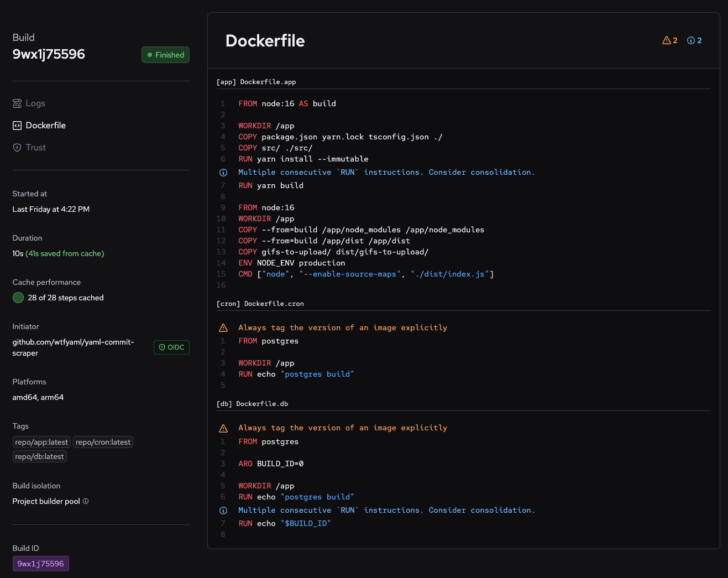Click the warning icon above FROM postgres in Dockerfile.cron
Viewport: 728px width, 578px height.
(x=223, y=327)
